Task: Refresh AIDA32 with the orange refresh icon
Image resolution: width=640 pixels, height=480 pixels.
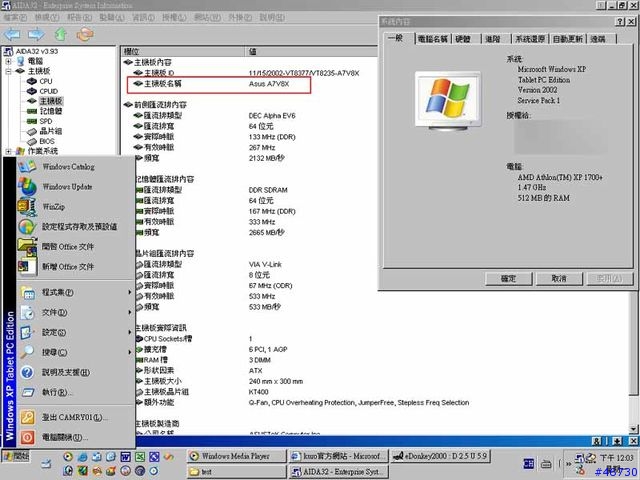Action: click(x=85, y=34)
